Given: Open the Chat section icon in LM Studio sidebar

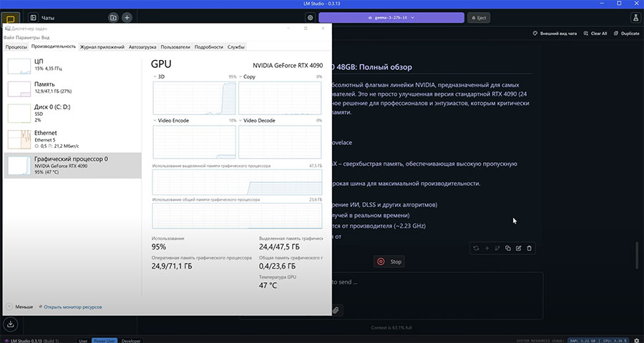Looking at the screenshot, I should (x=11, y=19).
